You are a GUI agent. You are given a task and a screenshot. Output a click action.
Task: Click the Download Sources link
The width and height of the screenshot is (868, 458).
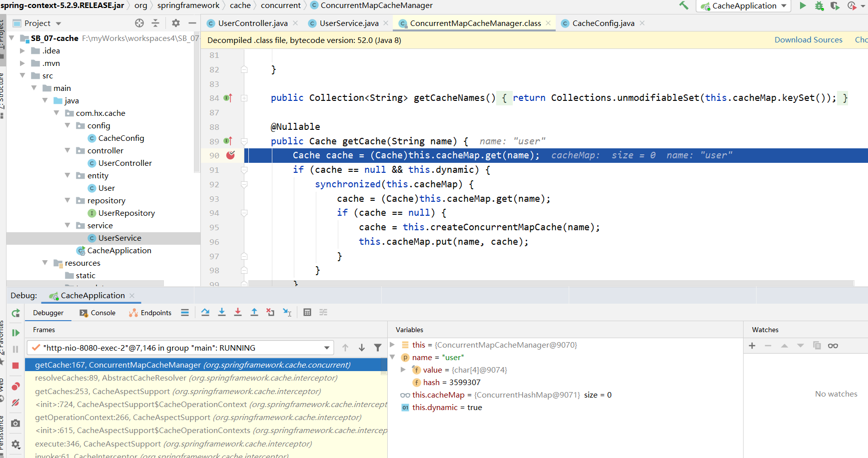click(808, 39)
